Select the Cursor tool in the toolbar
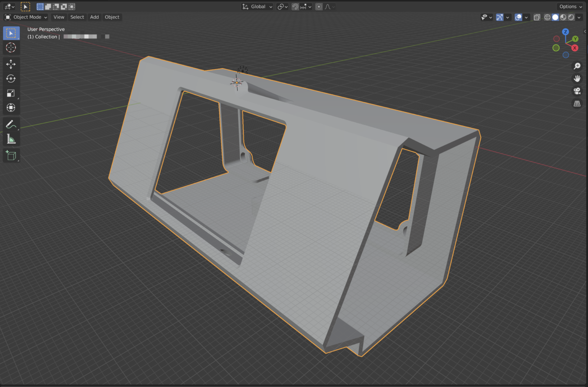This screenshot has width=588, height=387. (11, 48)
